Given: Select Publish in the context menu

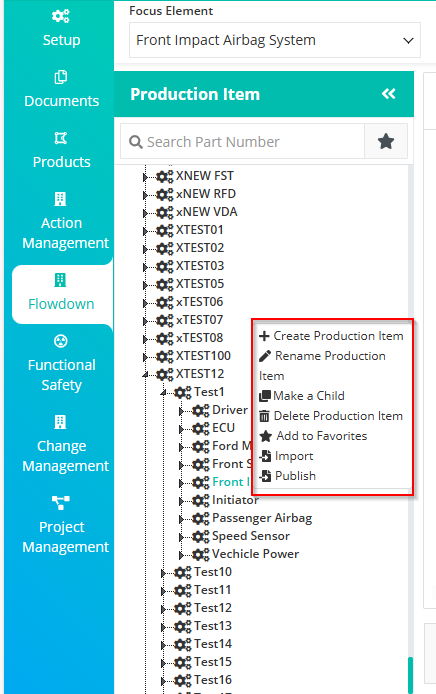Looking at the screenshot, I should click(288, 476).
